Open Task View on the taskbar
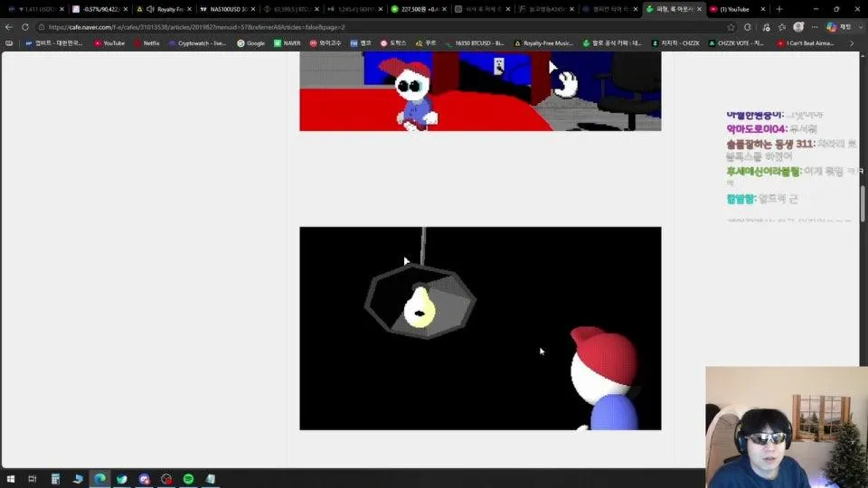868x488 pixels. pyautogui.click(x=33, y=479)
